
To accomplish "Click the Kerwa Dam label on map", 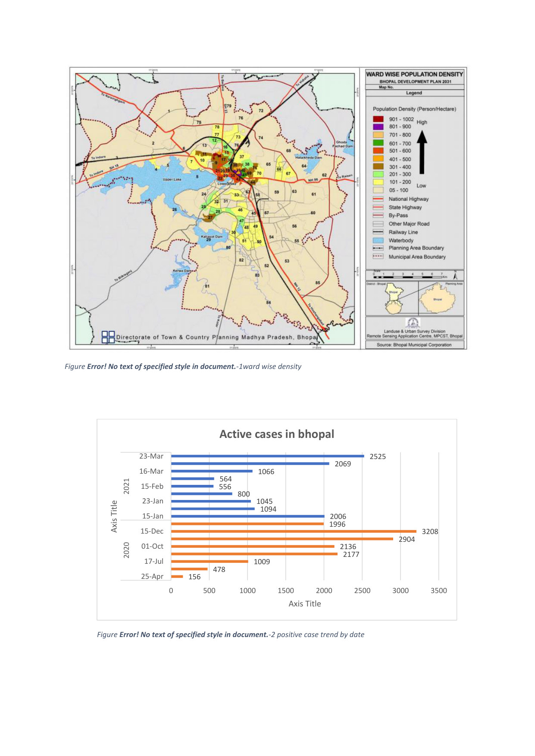I will coord(181,271).
